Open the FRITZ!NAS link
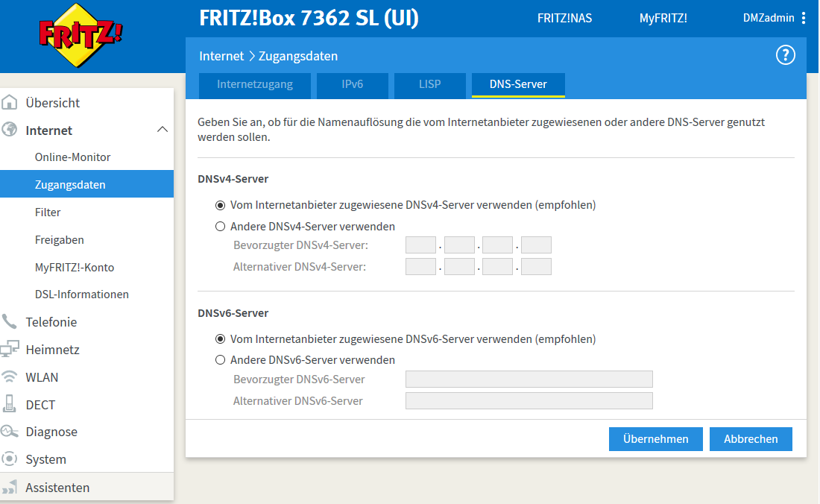 [x=564, y=19]
